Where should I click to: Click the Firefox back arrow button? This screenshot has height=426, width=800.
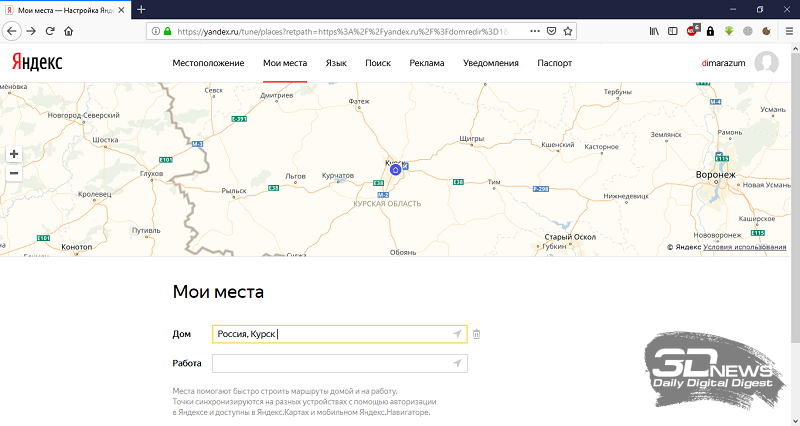pyautogui.click(x=12, y=31)
